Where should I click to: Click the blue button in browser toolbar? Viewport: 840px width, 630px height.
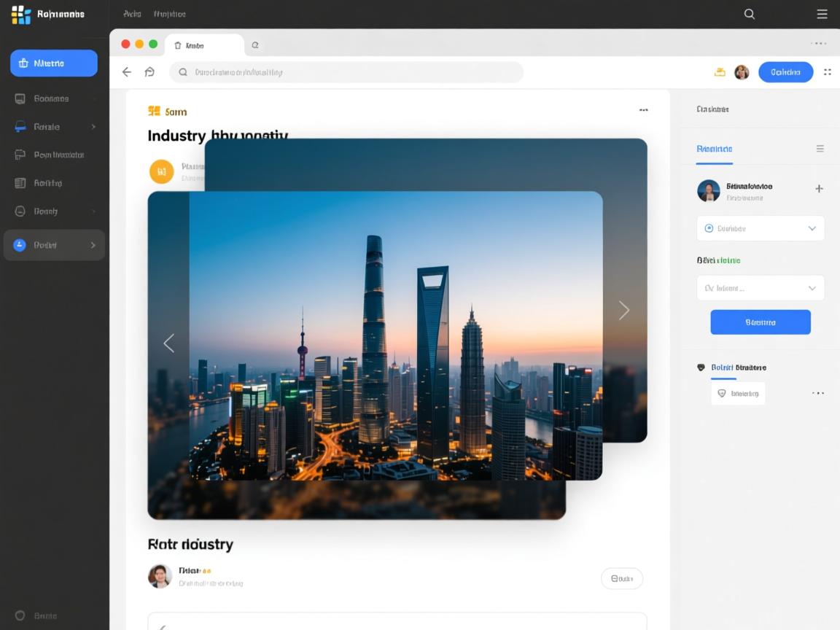pyautogui.click(x=785, y=72)
